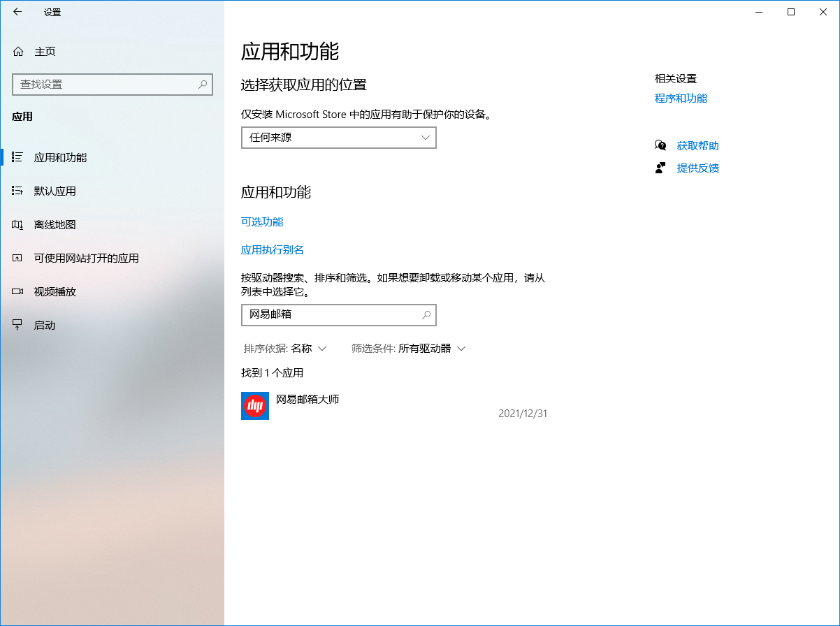Viewport: 840px width, 626px height.
Task: Open 程序和功能 under 相关设置
Action: click(x=680, y=98)
